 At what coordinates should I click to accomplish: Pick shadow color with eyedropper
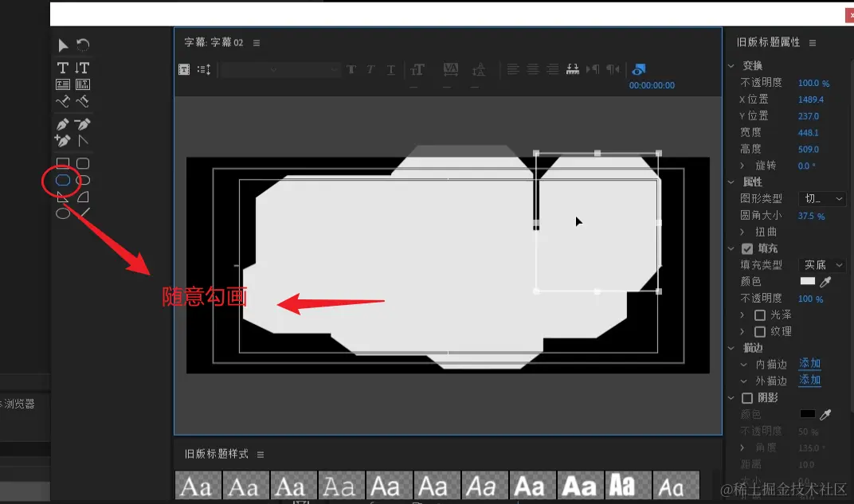[825, 415]
